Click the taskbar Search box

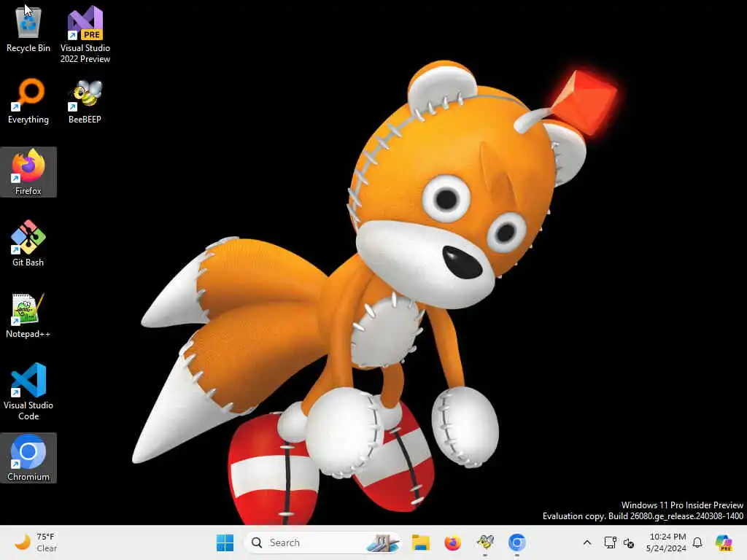[322, 542]
